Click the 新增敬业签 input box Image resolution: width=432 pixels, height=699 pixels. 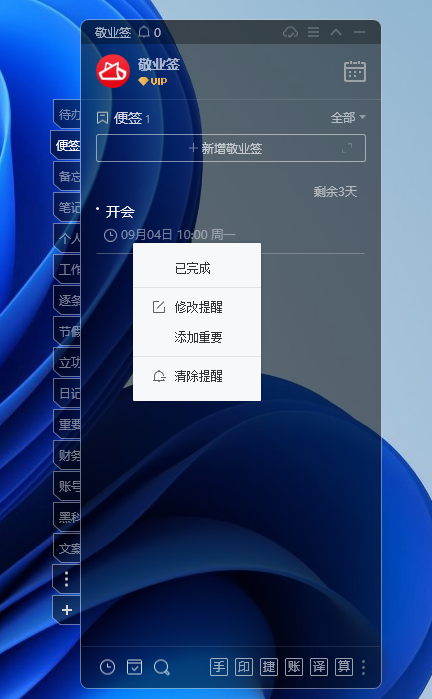[231, 148]
